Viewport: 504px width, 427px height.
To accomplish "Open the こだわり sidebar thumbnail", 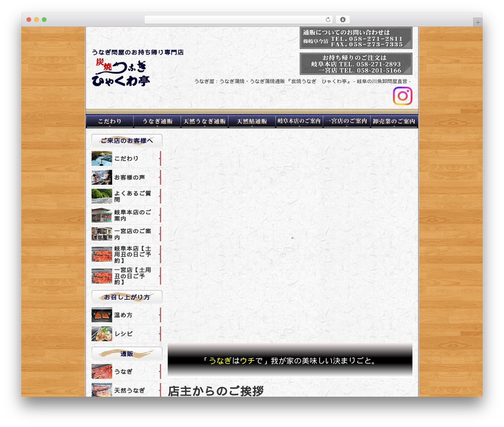I will 102,158.
